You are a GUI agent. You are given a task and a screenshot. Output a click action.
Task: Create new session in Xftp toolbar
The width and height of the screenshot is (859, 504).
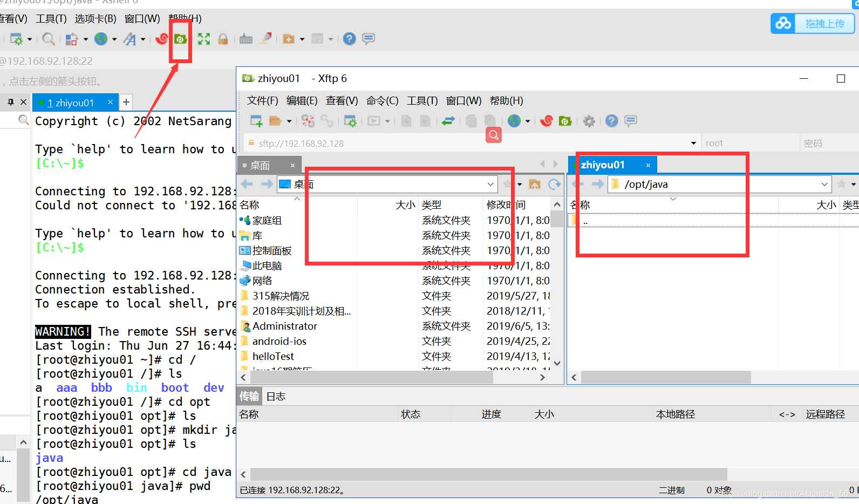pos(256,121)
